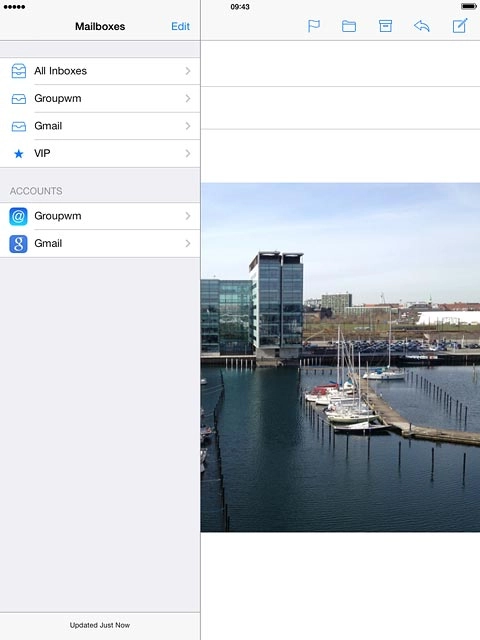The image size is (480, 640).
Task: Expand All Inboxes with its chevron
Action: click(188, 71)
